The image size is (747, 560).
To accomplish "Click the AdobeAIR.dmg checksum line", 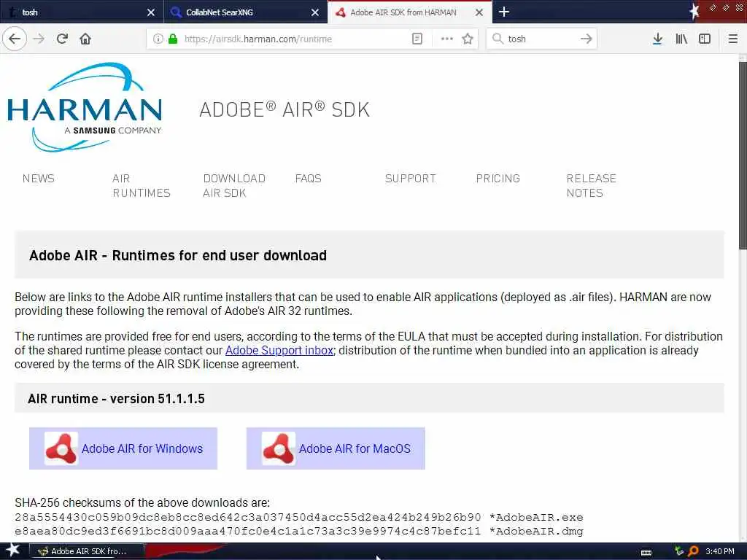I will pos(298,531).
